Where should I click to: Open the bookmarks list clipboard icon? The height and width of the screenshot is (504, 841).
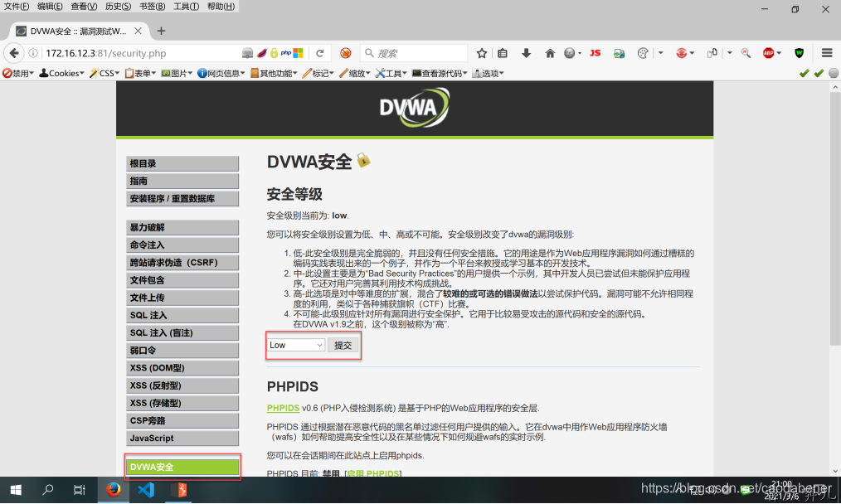tap(503, 53)
